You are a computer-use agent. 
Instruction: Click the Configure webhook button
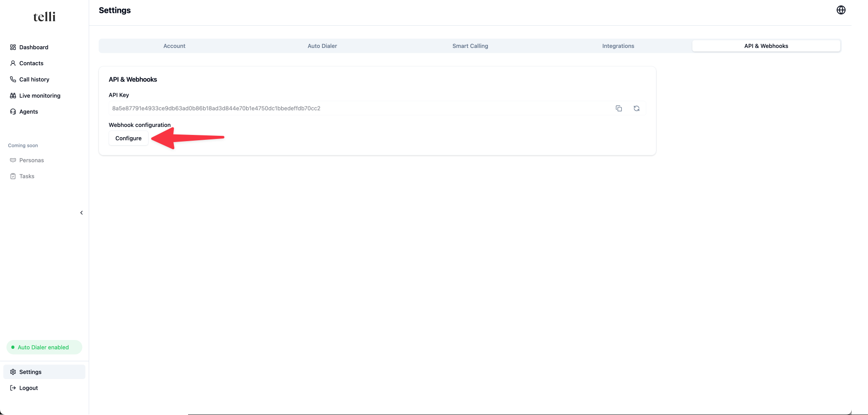point(129,138)
